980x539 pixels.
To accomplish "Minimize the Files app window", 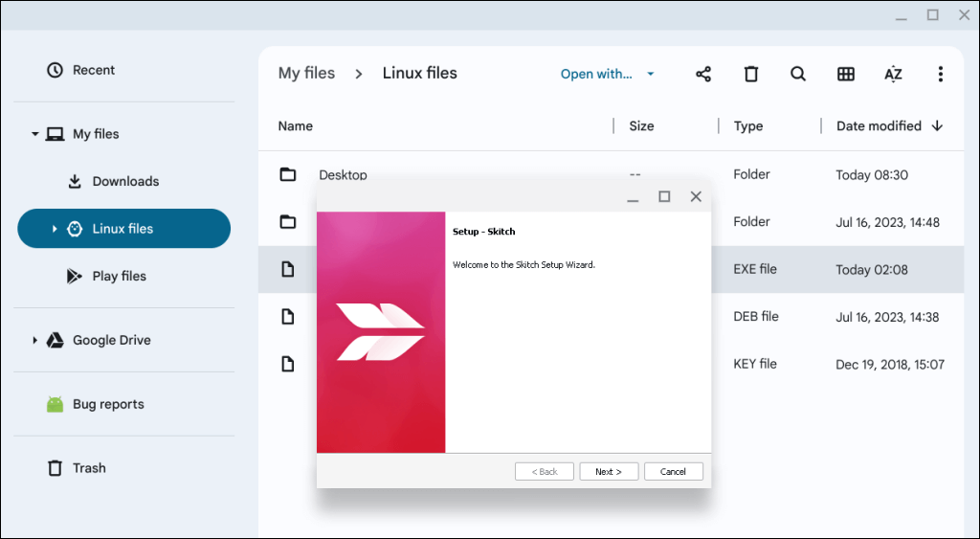I will point(901,17).
